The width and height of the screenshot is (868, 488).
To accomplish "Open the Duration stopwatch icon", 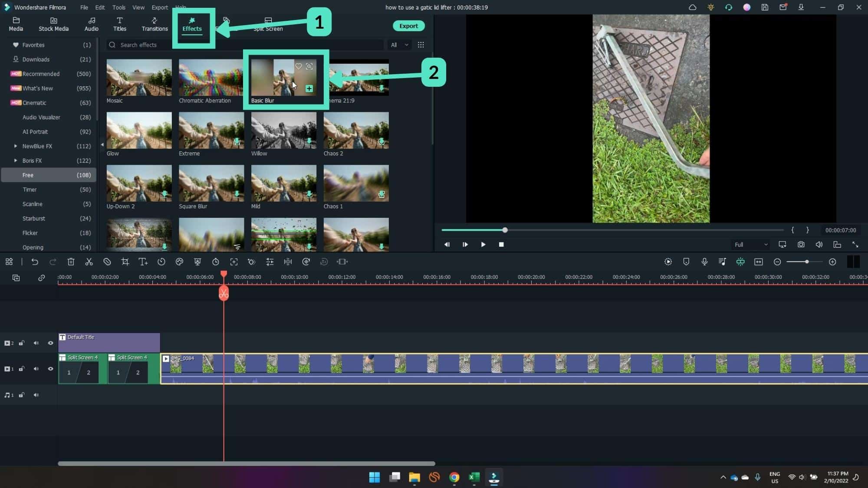I will [x=216, y=262].
